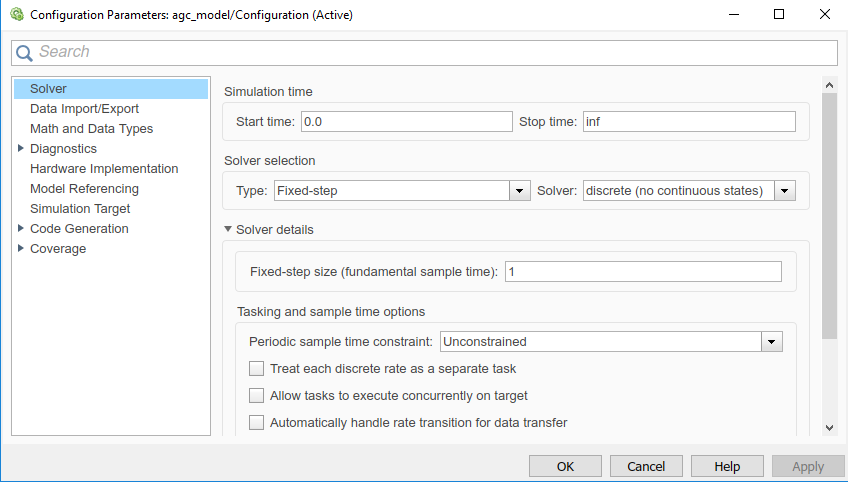The width and height of the screenshot is (848, 482).
Task: Collapse the Solver details section
Action: [229, 230]
